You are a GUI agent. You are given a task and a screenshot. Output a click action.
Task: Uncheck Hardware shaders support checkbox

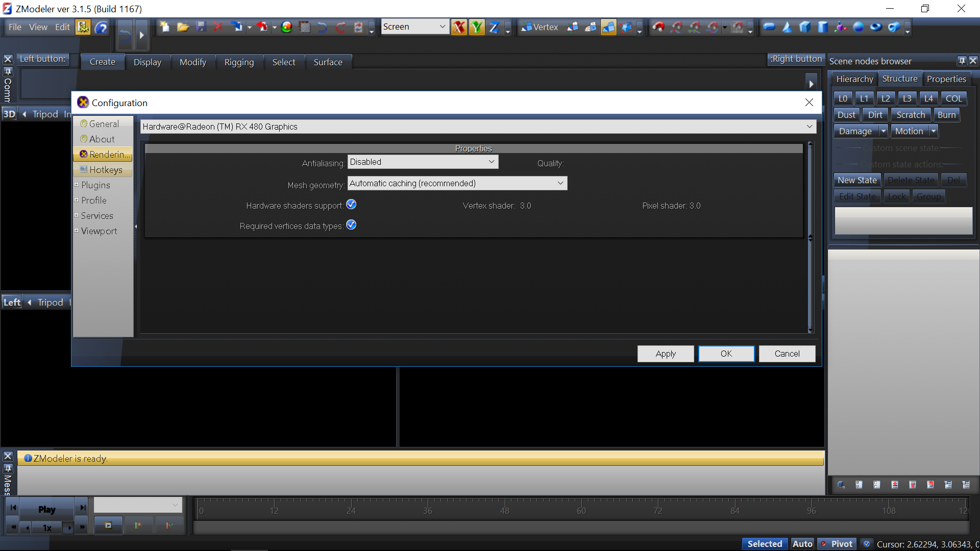point(351,205)
